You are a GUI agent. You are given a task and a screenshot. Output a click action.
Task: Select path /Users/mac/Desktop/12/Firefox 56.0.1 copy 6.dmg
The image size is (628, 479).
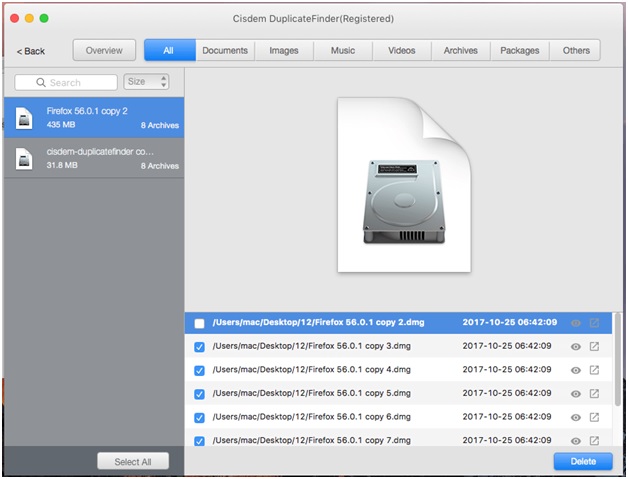point(312,417)
